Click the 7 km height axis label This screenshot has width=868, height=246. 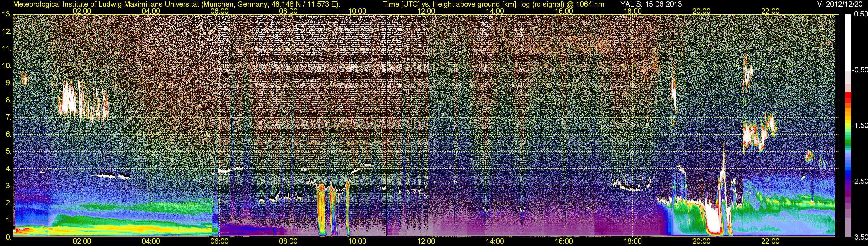click(8, 117)
